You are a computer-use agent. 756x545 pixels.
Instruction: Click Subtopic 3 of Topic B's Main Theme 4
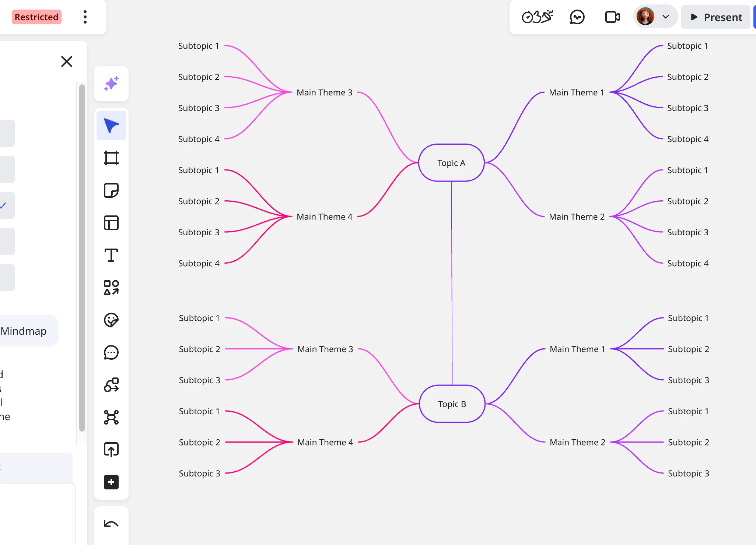200,474
